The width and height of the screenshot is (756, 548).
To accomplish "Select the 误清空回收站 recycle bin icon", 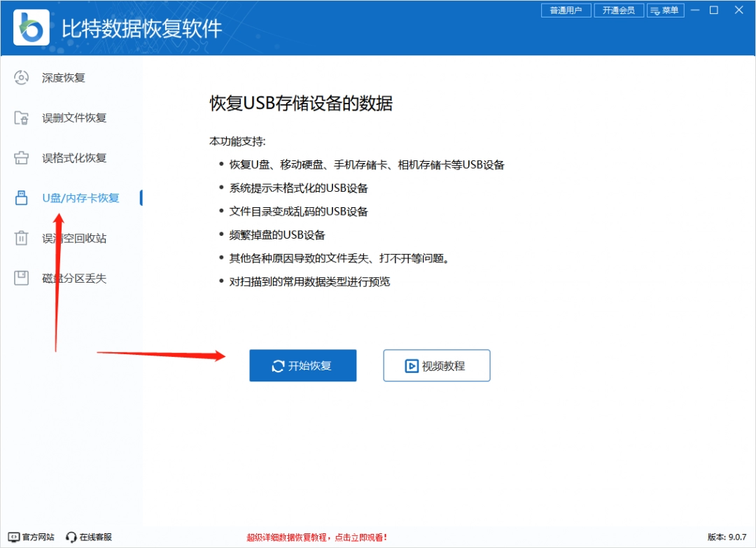I will 21,238.
